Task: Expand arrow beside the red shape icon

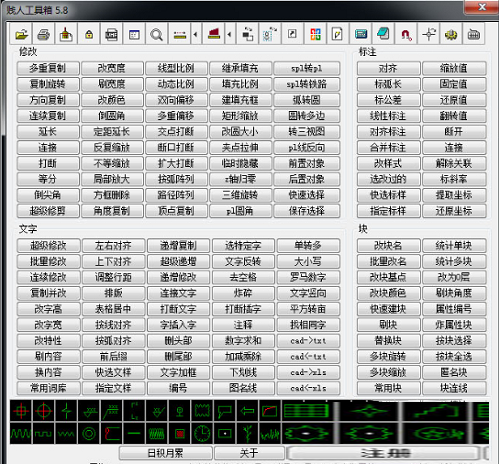Action: (229, 34)
